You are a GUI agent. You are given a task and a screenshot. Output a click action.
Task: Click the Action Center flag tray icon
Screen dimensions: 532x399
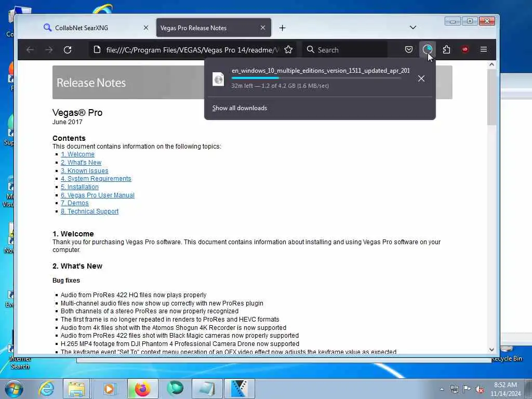coord(467,389)
